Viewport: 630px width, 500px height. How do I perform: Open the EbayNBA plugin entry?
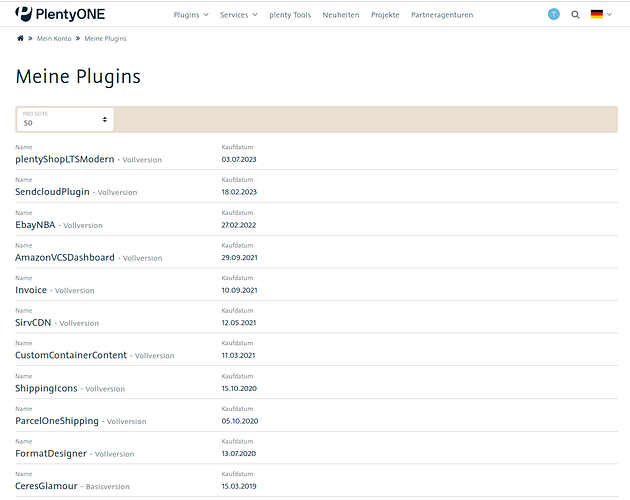coord(35,225)
